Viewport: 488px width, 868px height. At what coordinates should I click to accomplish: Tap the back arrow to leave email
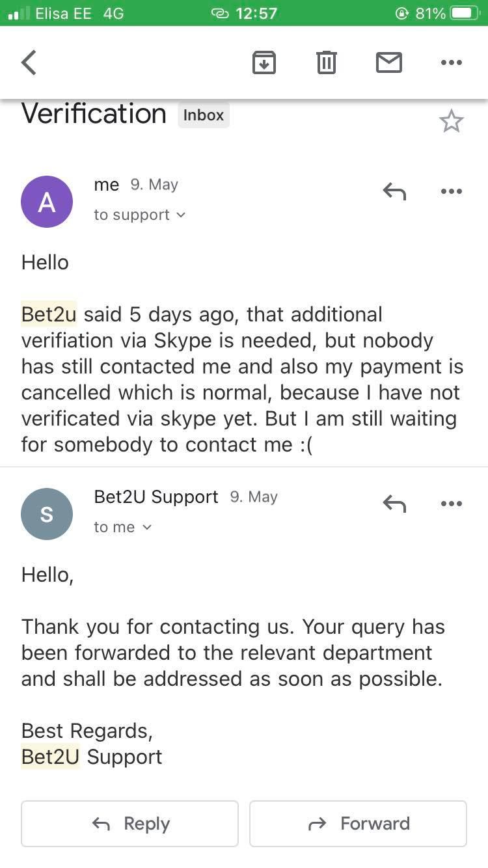[29, 62]
